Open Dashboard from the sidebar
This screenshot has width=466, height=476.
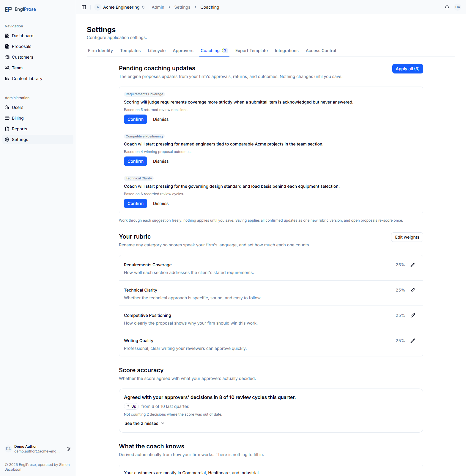coord(38,36)
